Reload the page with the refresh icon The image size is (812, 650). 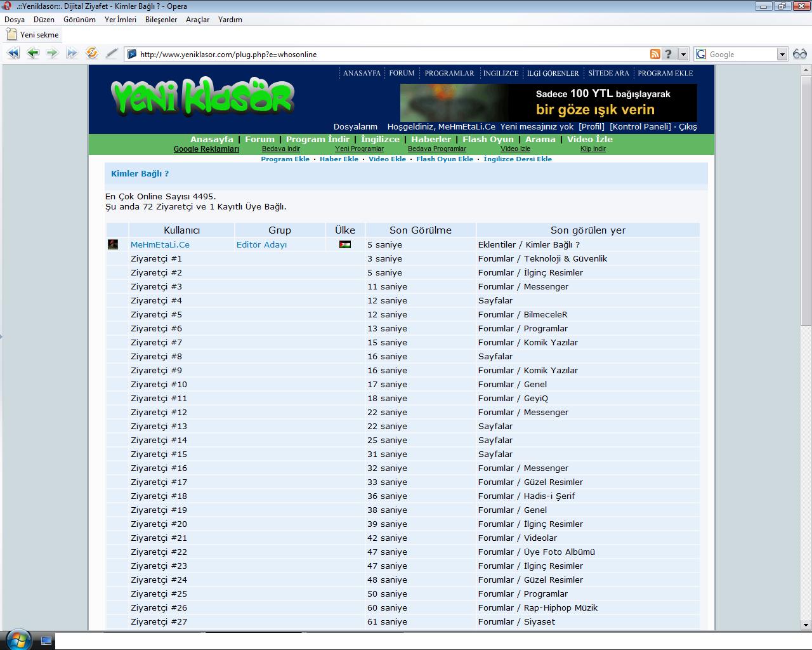(x=92, y=53)
